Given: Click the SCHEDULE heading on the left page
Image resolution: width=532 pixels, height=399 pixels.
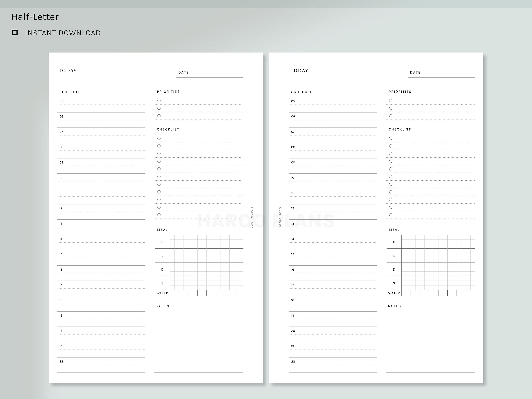Looking at the screenshot, I should click(x=70, y=92).
